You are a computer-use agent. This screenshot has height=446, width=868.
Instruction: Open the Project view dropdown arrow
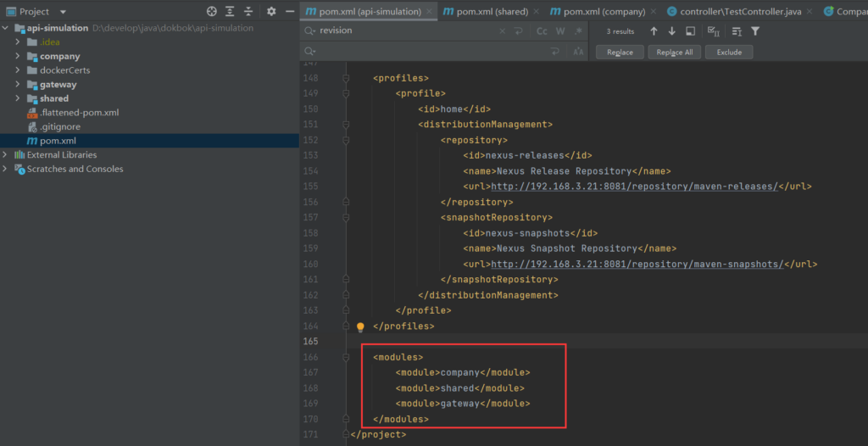pos(63,12)
